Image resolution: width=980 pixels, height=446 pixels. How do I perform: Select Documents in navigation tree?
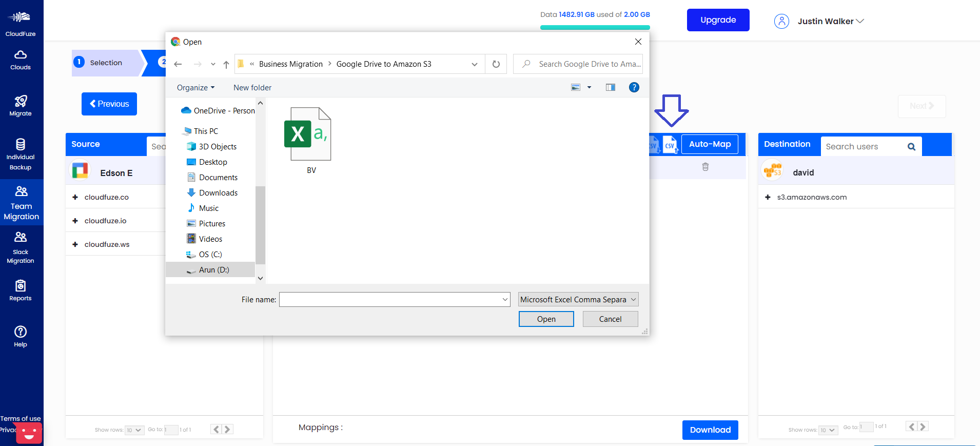212,178
